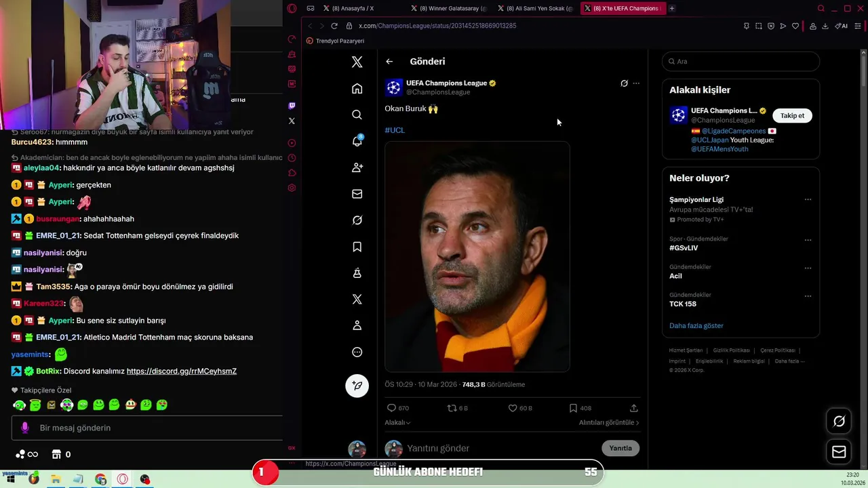Open the floating Grok drawer button
The width and height of the screenshot is (868, 488).
tap(839, 421)
